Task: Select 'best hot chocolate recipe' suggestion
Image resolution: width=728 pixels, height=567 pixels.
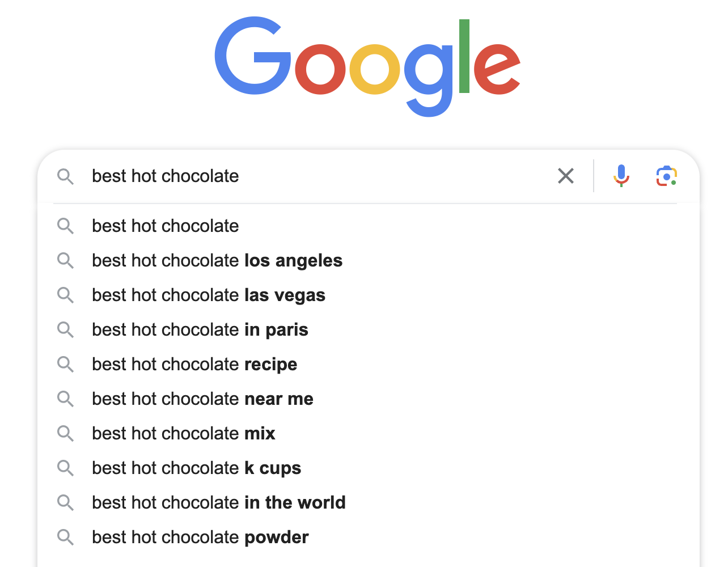Action: [194, 365]
